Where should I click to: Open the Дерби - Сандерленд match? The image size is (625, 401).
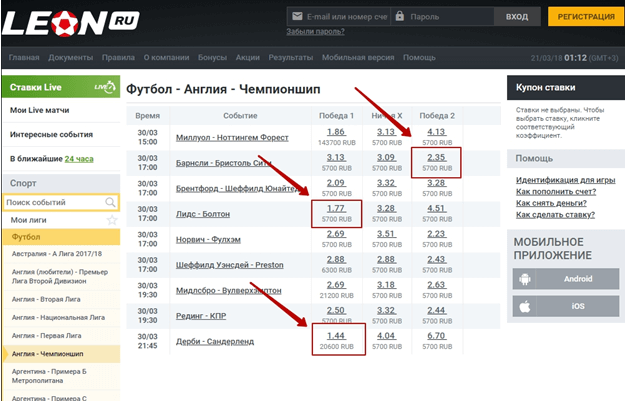[215, 342]
